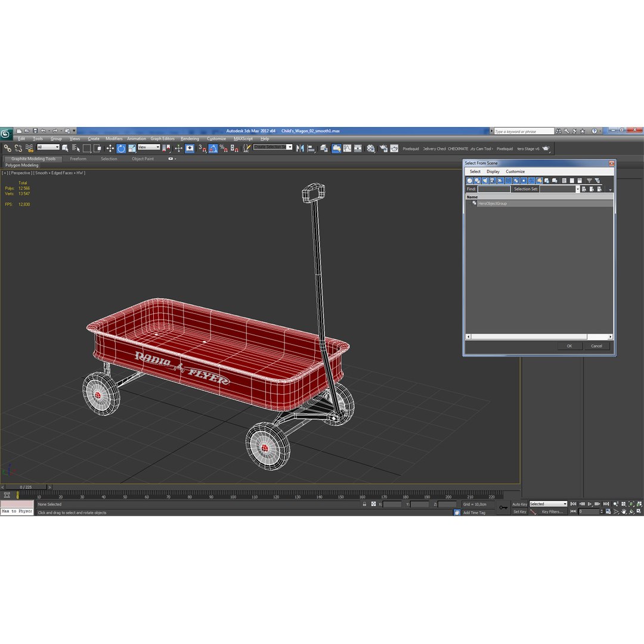Activate the Select Object tool
Screen dimensions: 644x644
(65, 148)
